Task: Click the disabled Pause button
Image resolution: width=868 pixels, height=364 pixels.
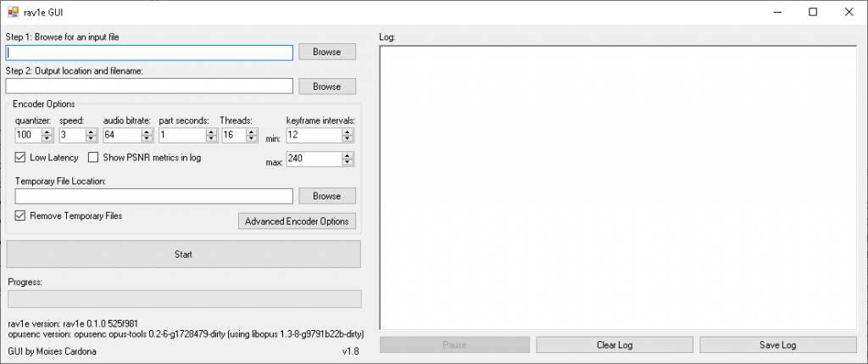Action: (x=454, y=344)
